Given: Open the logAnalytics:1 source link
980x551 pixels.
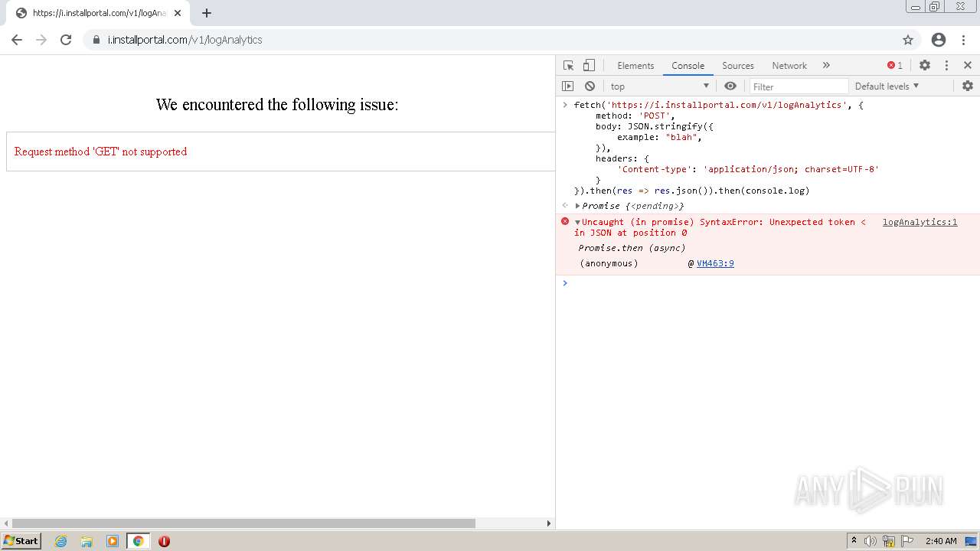Looking at the screenshot, I should coord(920,222).
